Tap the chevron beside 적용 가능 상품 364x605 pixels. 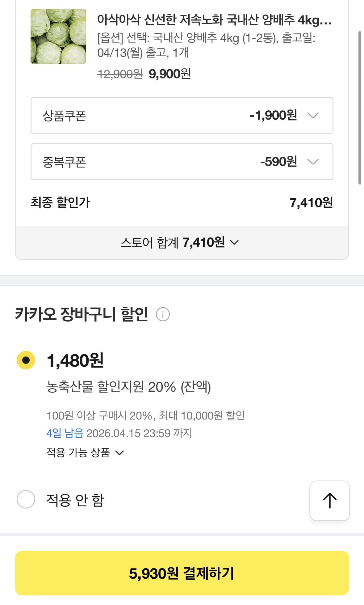pos(119,453)
